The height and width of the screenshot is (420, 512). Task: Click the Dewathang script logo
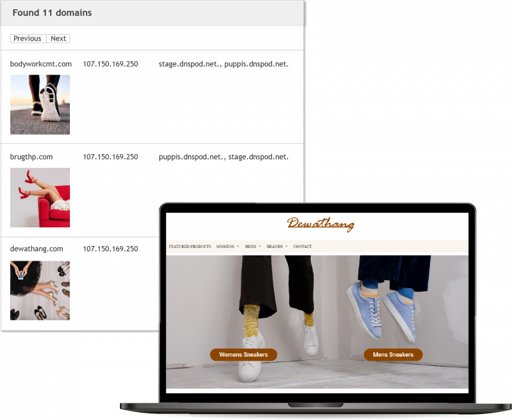[x=321, y=225]
